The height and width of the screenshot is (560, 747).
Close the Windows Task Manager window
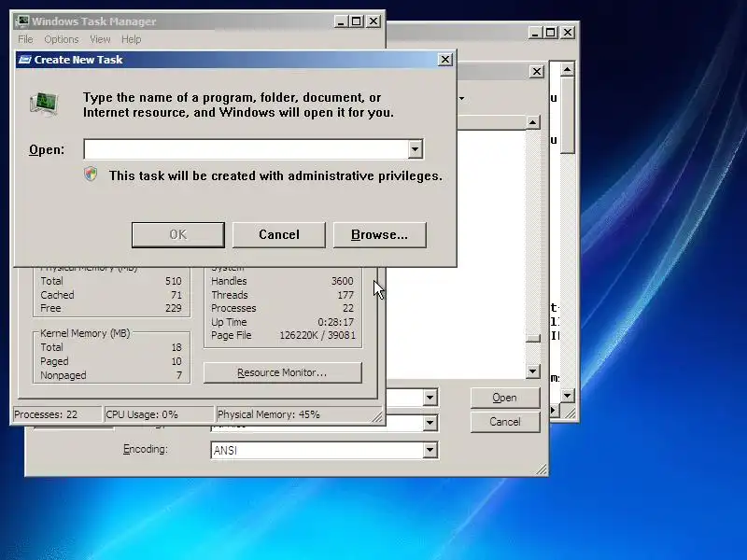pos(373,21)
